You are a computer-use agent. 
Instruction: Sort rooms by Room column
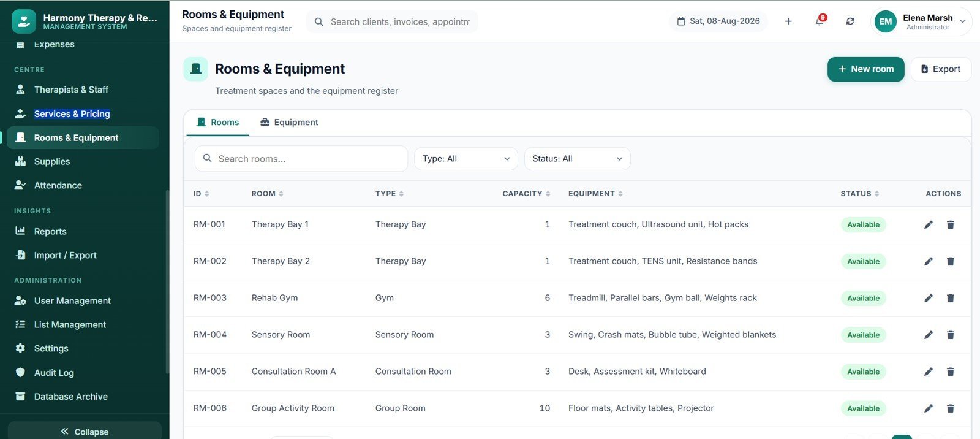pos(267,194)
